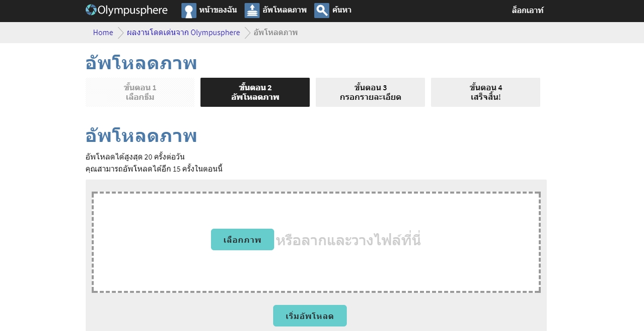Select the ขั้นตอน 1 เลือกธีม step tab
644x331 pixels.
click(140, 92)
